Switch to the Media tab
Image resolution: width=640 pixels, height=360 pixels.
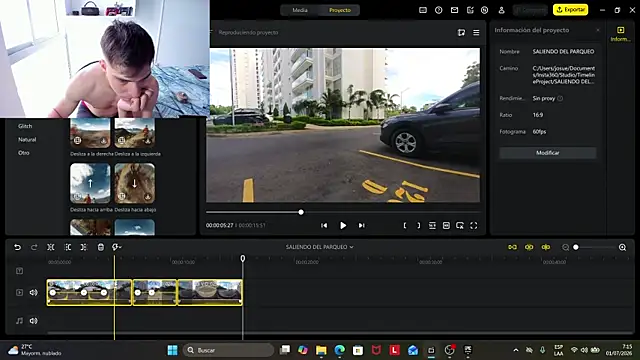pos(300,10)
